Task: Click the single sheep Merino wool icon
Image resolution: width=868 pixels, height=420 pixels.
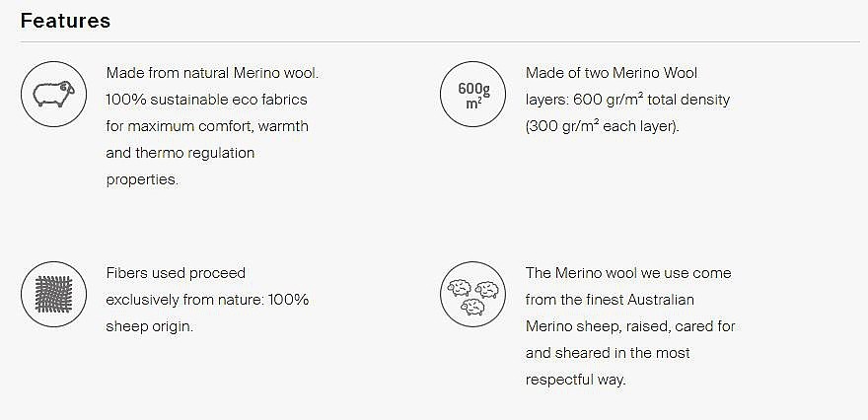Action: pyautogui.click(x=53, y=94)
